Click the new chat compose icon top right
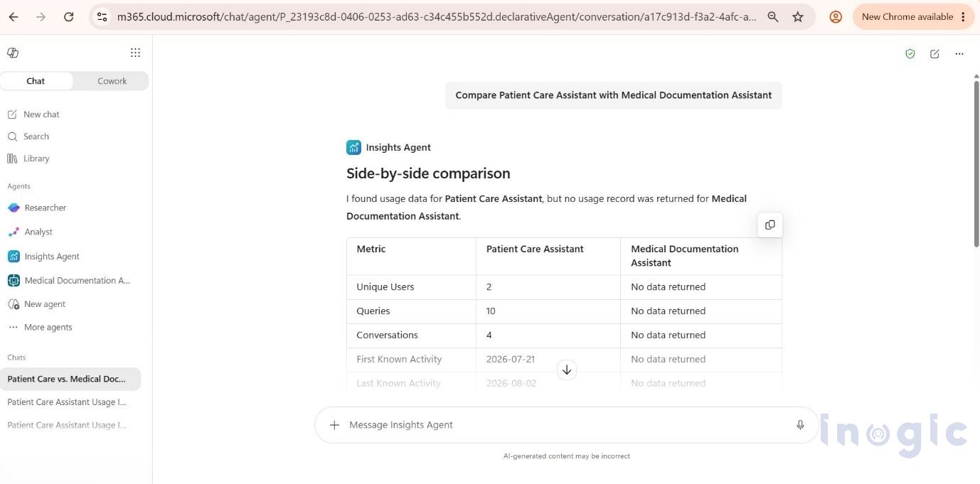980x484 pixels. click(x=934, y=53)
